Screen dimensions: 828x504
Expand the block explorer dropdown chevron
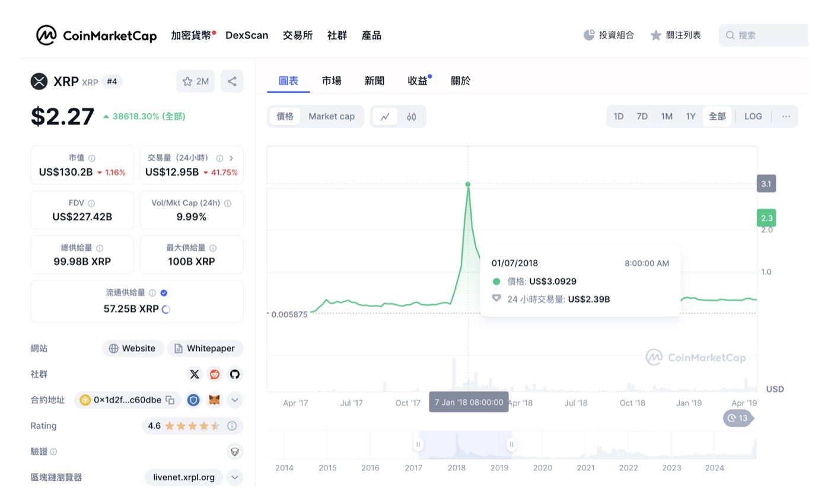tap(235, 477)
